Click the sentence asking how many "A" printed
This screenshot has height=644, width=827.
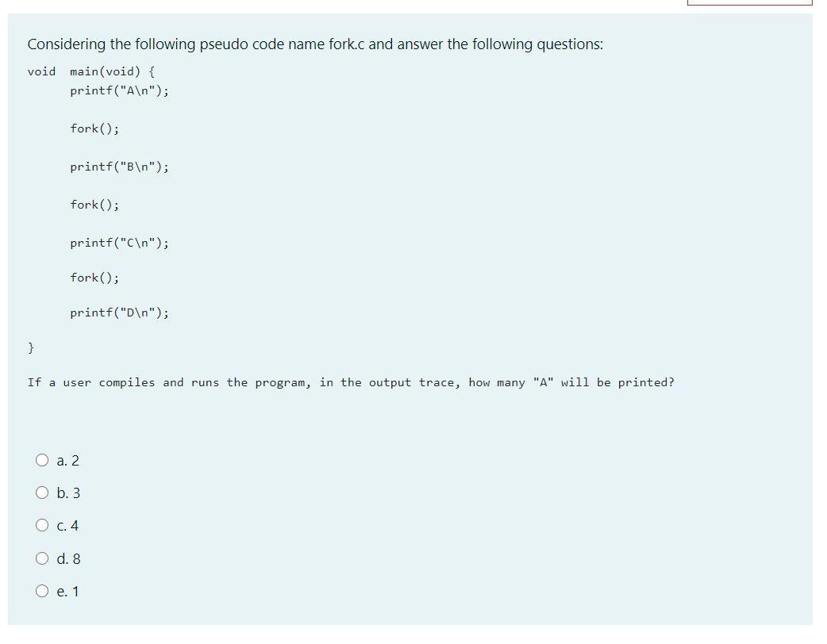point(352,382)
